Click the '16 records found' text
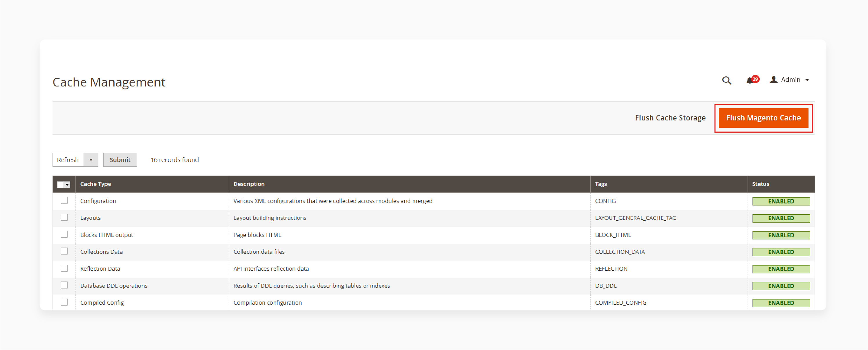The width and height of the screenshot is (868, 350). click(174, 160)
